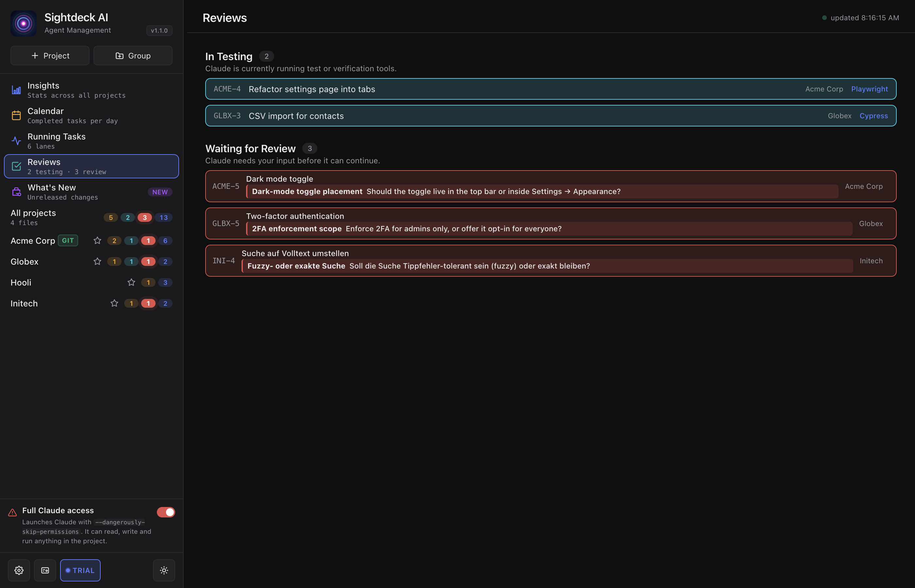The width and height of the screenshot is (915, 588).
Task: Click the TRIAL license button
Action: pos(80,570)
